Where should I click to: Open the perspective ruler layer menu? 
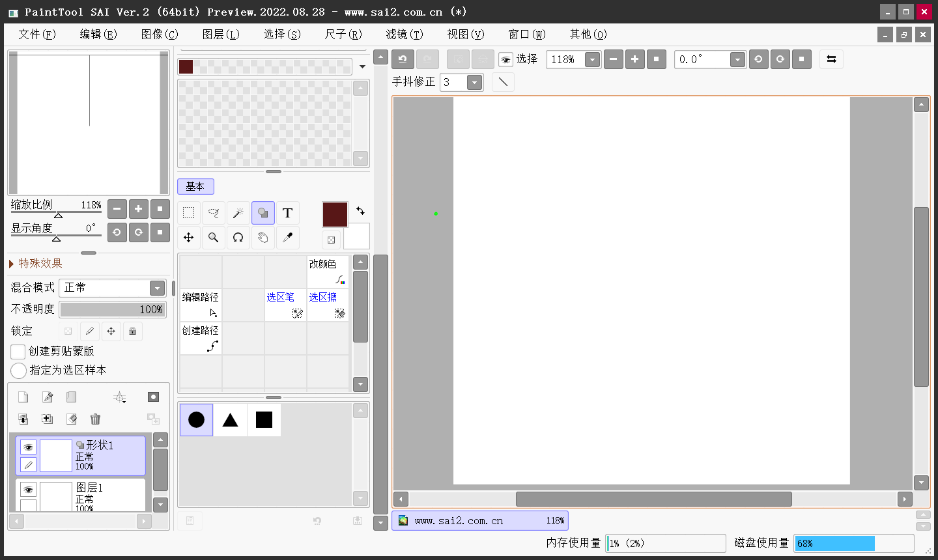coord(119,397)
